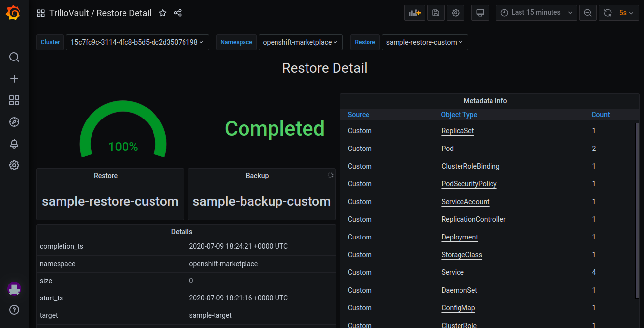Open the Deployment link
This screenshot has width=644, height=328.
click(x=460, y=237)
